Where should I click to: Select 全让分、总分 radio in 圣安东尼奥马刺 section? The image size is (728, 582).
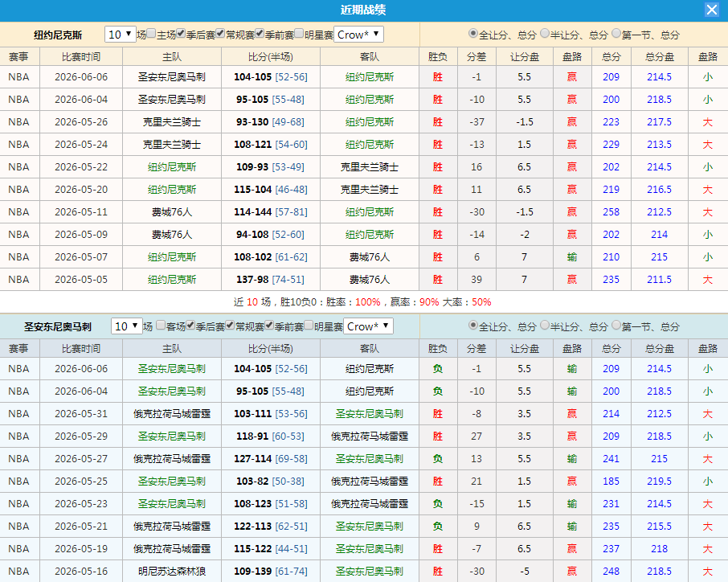(473, 325)
